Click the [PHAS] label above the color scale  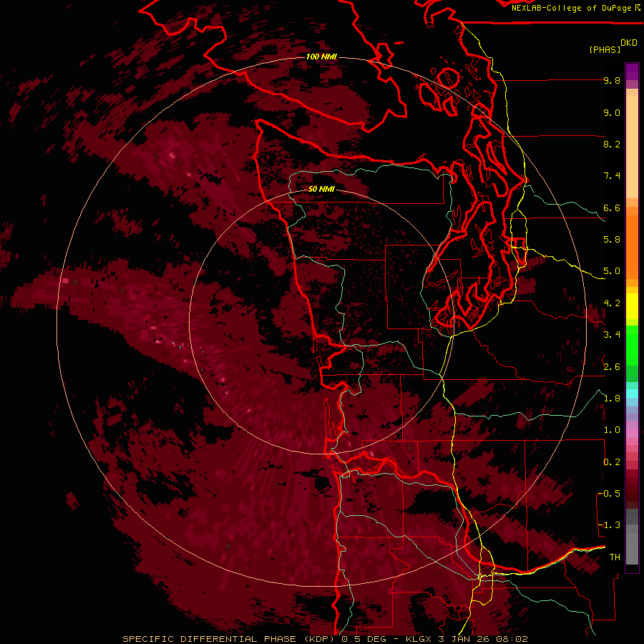[605, 49]
